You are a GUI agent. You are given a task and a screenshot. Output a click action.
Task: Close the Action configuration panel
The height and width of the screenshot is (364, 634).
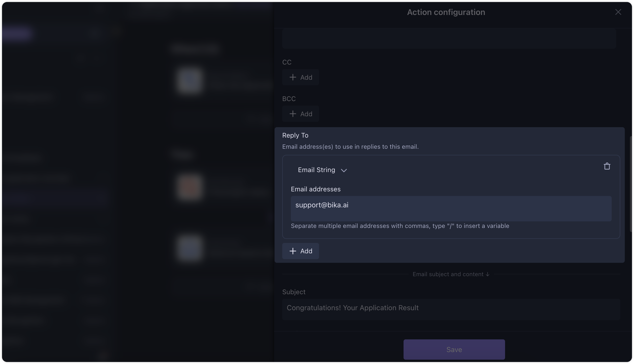click(x=618, y=12)
